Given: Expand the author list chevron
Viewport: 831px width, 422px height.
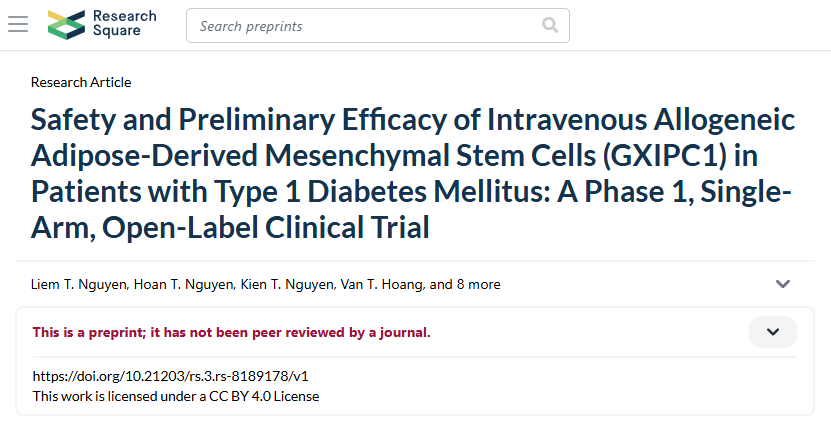Looking at the screenshot, I should [x=783, y=284].
